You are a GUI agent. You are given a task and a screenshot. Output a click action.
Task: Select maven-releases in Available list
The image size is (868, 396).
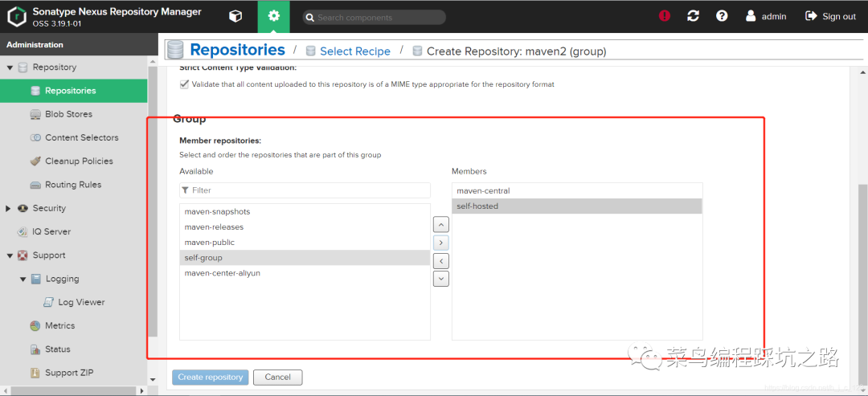(x=305, y=227)
